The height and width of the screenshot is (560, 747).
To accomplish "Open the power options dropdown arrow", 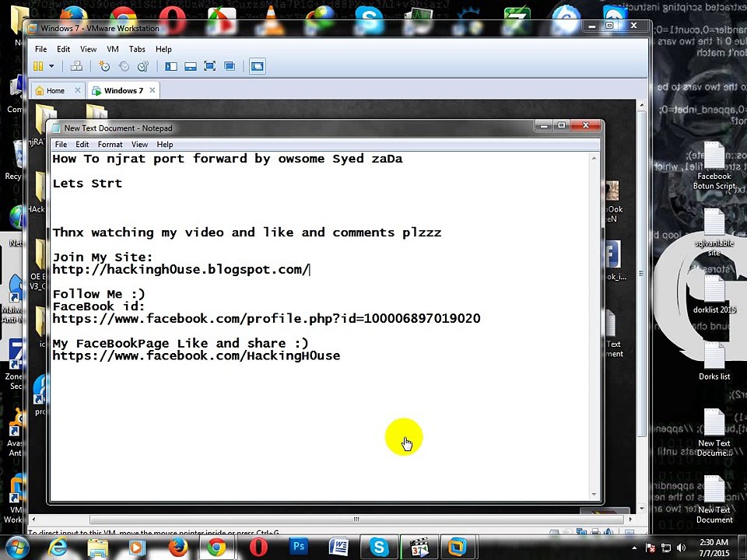I will [51, 66].
